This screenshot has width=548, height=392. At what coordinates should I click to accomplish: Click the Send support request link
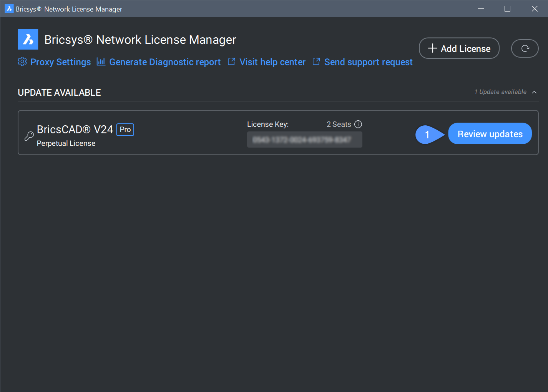pyautogui.click(x=368, y=62)
